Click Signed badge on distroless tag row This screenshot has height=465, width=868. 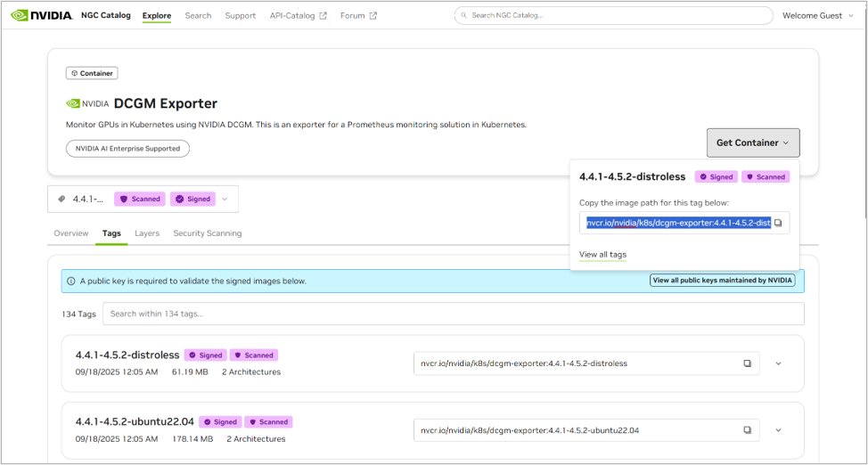point(206,355)
